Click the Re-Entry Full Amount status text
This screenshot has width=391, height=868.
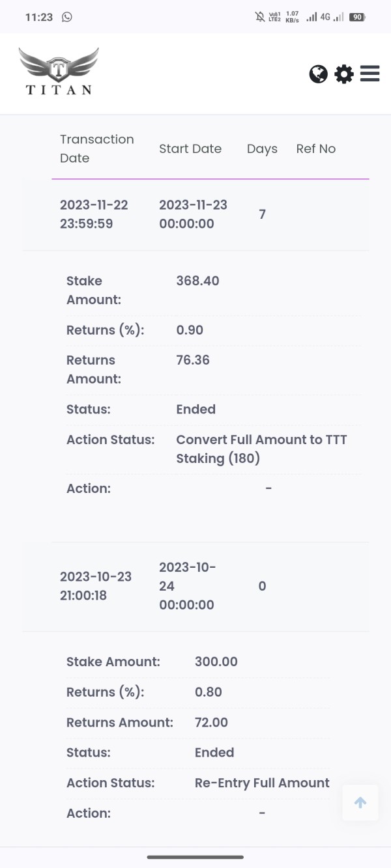262,783
